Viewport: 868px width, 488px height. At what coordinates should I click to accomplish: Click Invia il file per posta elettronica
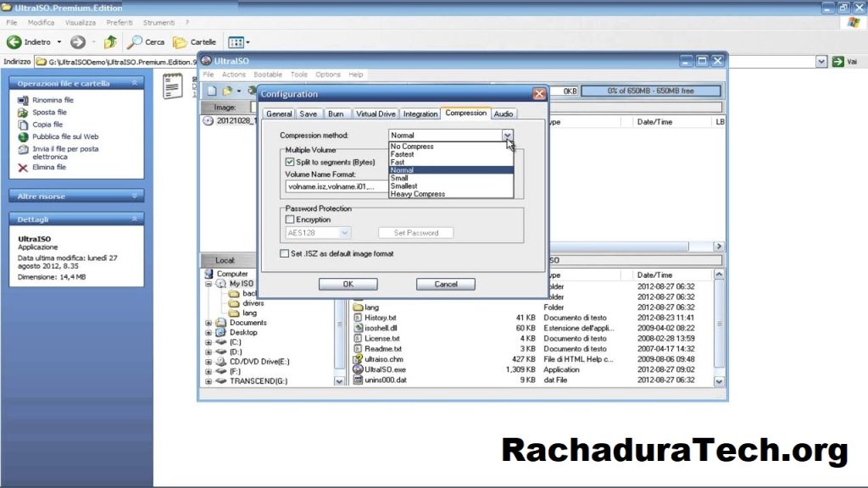65,152
